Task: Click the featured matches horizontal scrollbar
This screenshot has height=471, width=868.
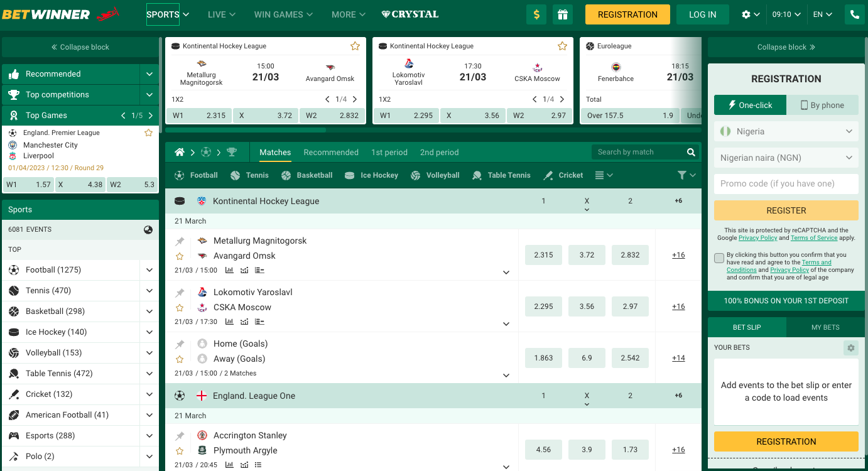Action: [x=246, y=130]
